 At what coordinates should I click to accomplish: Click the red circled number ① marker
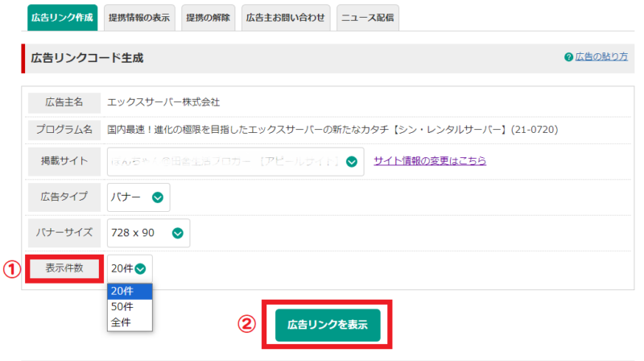11,270
